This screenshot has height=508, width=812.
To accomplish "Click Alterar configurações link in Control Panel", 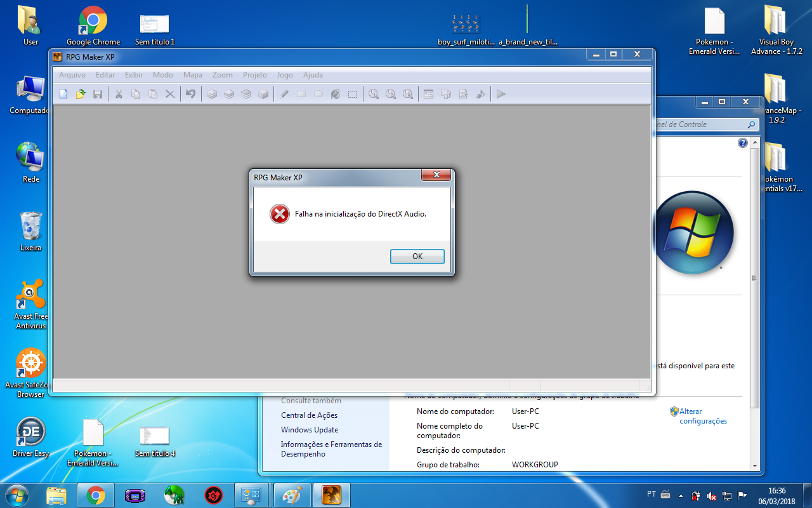I will (703, 416).
